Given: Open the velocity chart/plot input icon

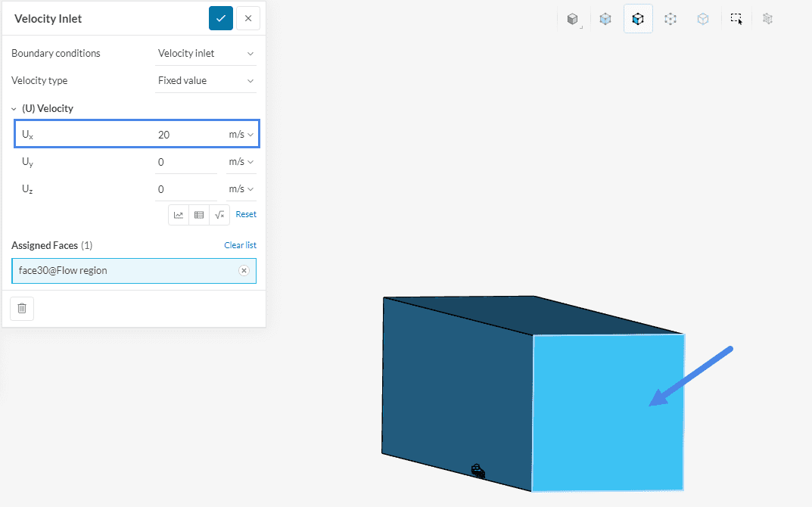Looking at the screenshot, I should (x=179, y=215).
